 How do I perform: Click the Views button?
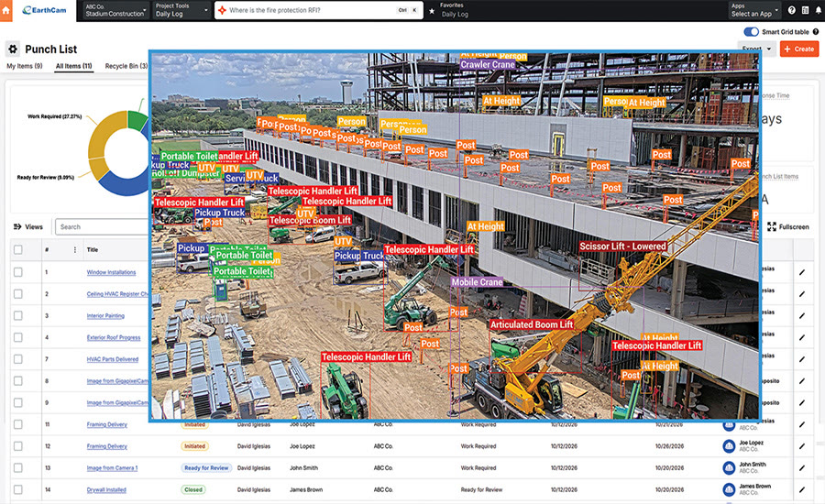click(27, 226)
